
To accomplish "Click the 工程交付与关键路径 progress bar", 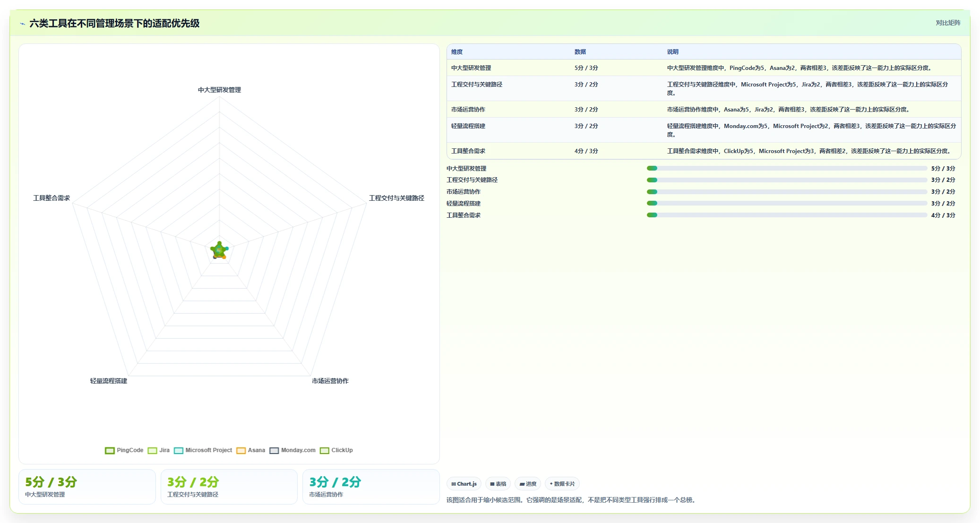I will coord(787,180).
